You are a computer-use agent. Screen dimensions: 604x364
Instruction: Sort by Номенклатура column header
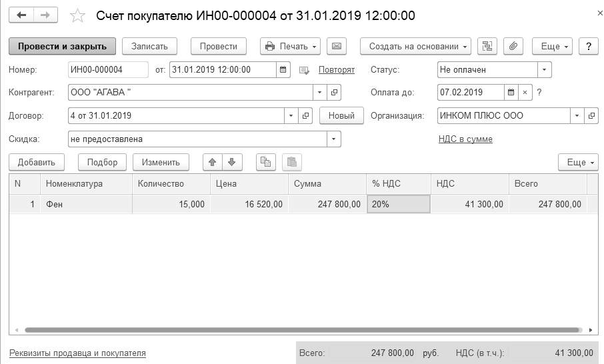click(86, 184)
